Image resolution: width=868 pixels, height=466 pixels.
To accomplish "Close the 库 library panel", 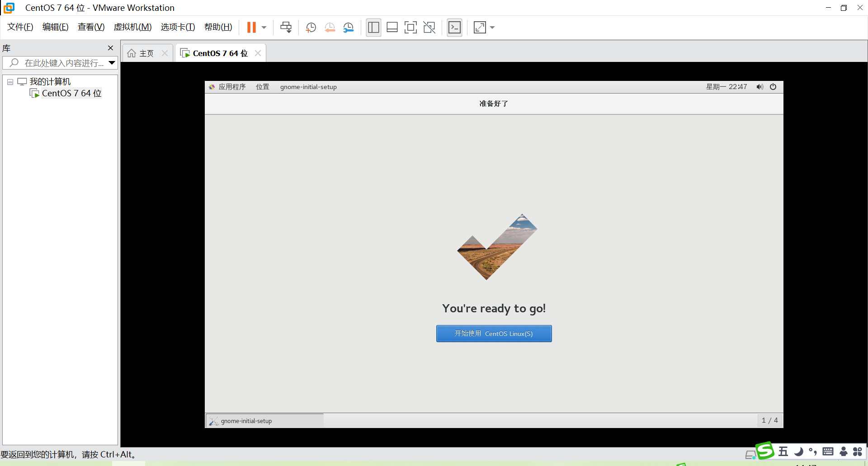I will click(110, 48).
